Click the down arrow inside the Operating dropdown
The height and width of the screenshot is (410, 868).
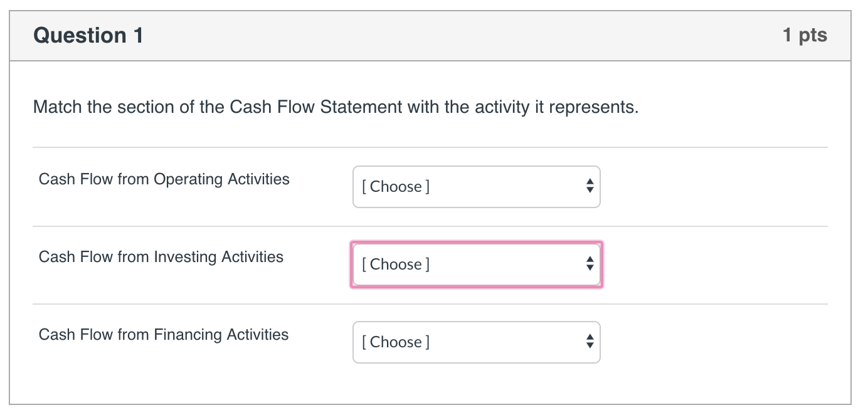click(x=590, y=191)
